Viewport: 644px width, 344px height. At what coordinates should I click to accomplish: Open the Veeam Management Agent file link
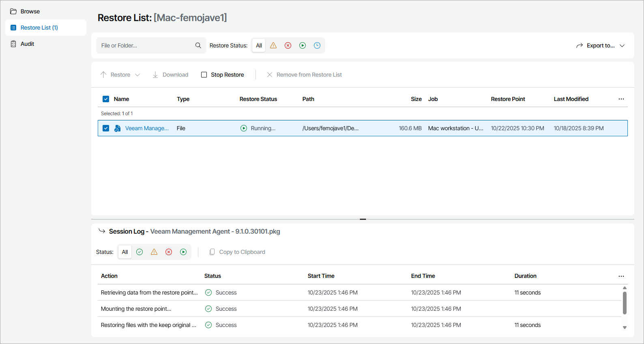coord(147,128)
